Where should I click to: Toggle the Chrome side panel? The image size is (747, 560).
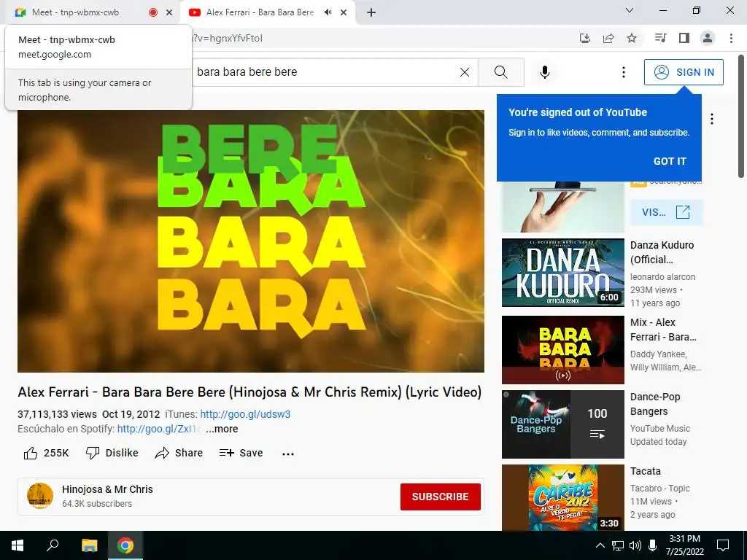click(x=684, y=38)
